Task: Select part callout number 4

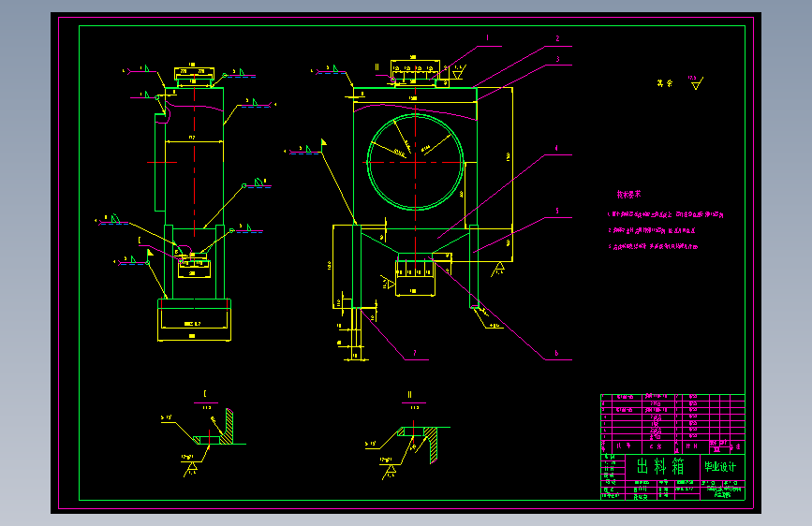Action: 556,148
